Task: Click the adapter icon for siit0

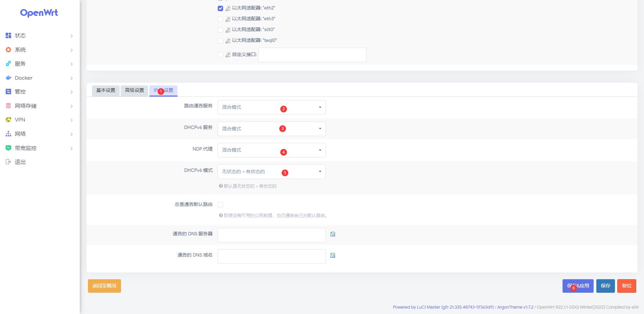Action: point(228,30)
